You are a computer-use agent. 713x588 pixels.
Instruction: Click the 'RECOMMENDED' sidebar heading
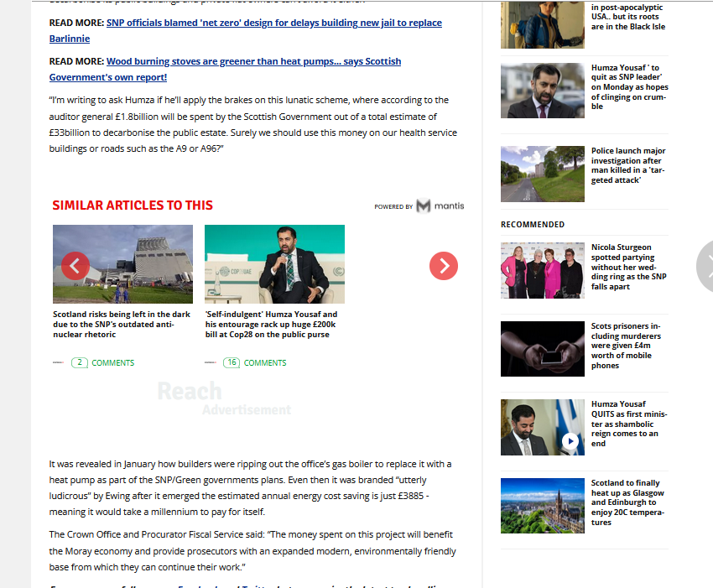pos(533,225)
